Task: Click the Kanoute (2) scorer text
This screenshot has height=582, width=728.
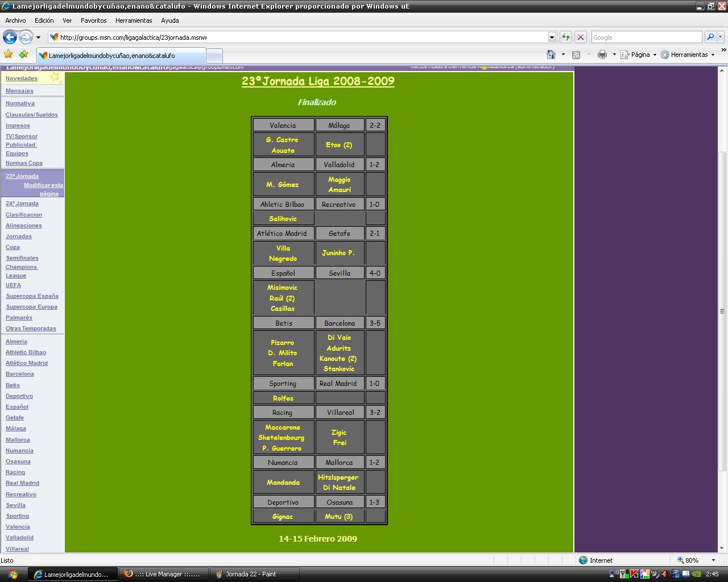Action: point(338,359)
